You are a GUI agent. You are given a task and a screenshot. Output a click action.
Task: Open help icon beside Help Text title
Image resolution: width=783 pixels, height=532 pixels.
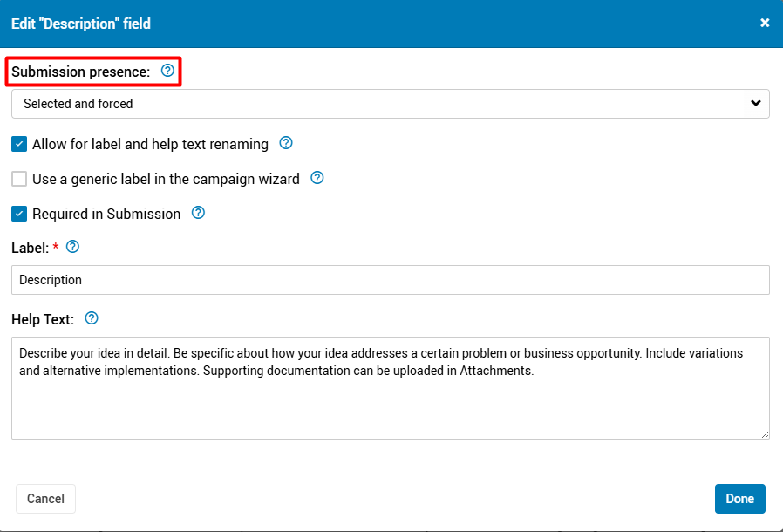pos(92,318)
